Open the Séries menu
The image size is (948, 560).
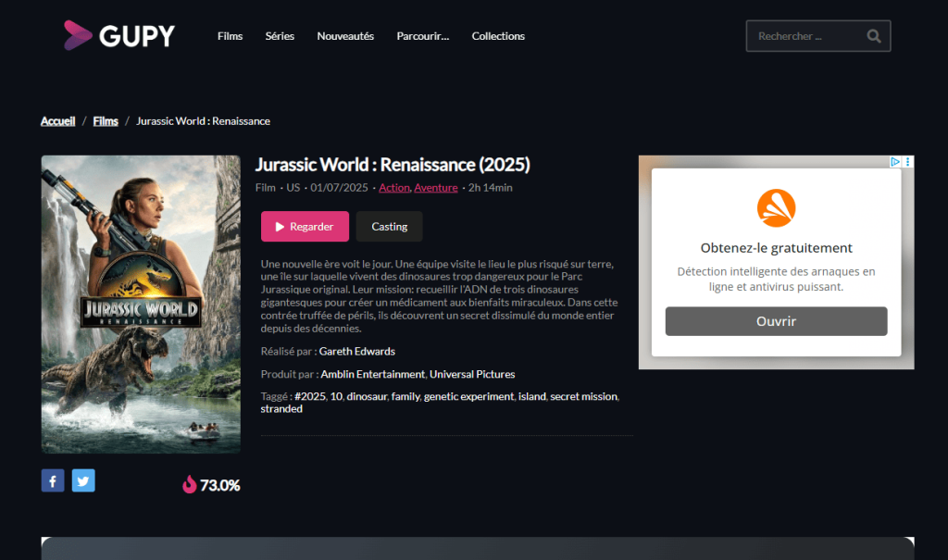(x=279, y=36)
